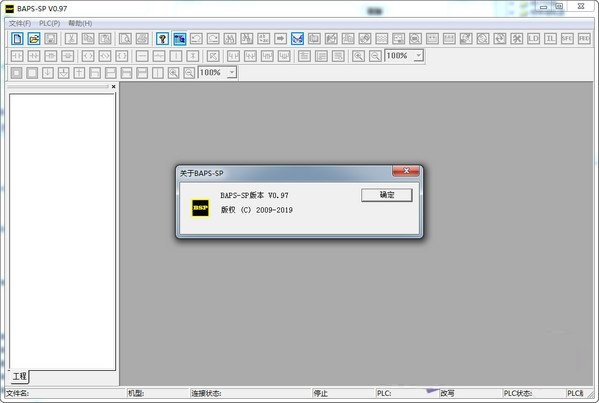599x403 pixels.
Task: Click zoom in magnifier in bottom toolbar row
Action: point(173,73)
